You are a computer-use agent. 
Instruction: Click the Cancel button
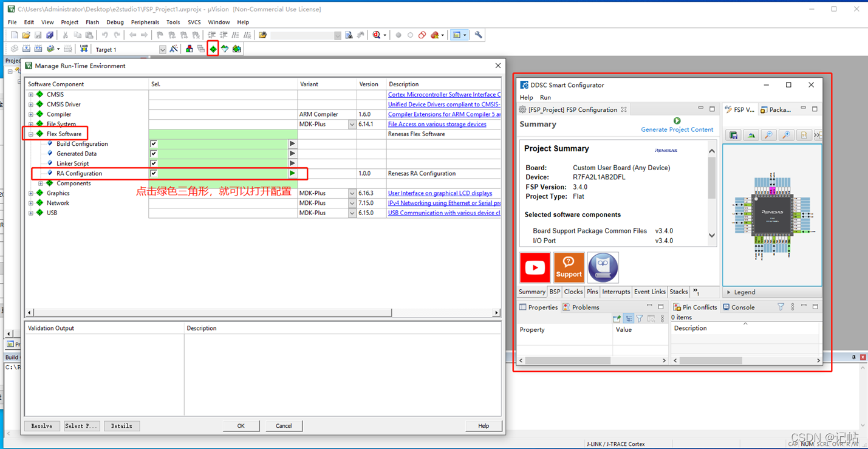click(x=284, y=426)
